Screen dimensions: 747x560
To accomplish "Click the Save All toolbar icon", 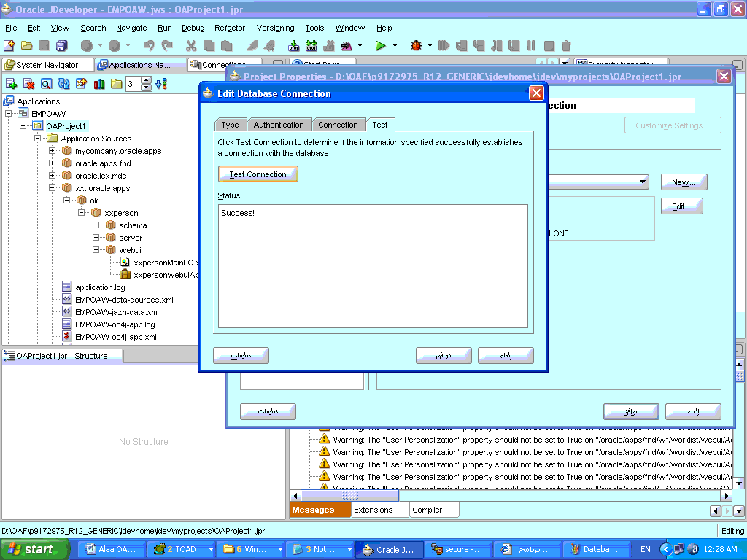I will pyautogui.click(x=62, y=46).
